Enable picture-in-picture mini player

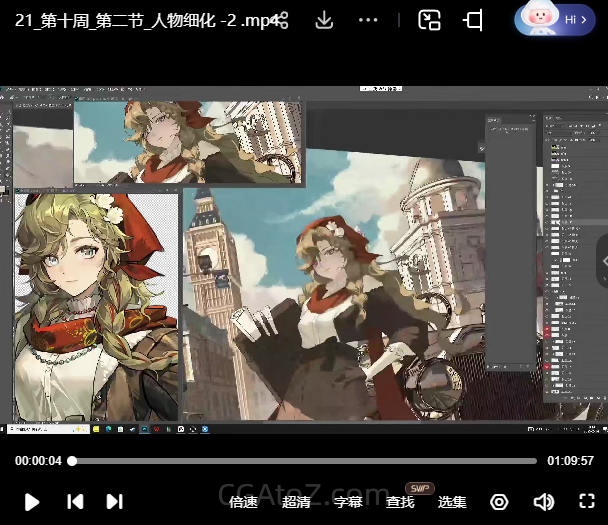pos(429,20)
